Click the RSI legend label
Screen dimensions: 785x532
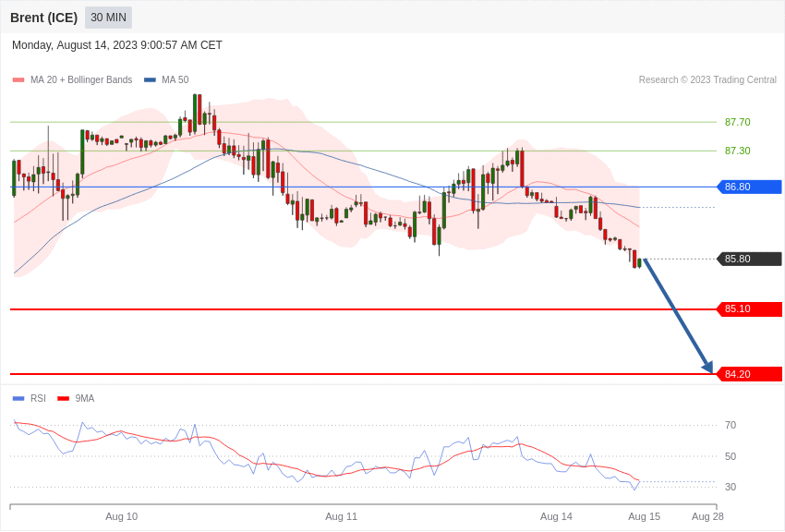(x=38, y=398)
